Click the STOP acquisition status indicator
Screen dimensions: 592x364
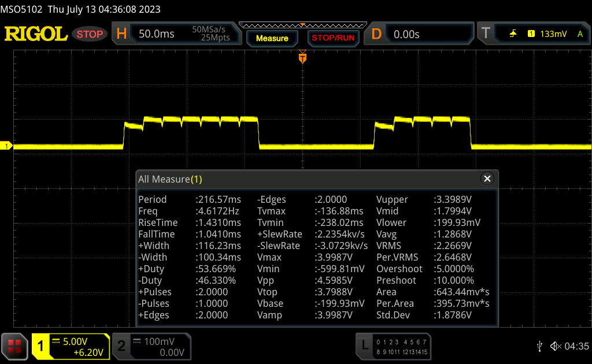(90, 34)
